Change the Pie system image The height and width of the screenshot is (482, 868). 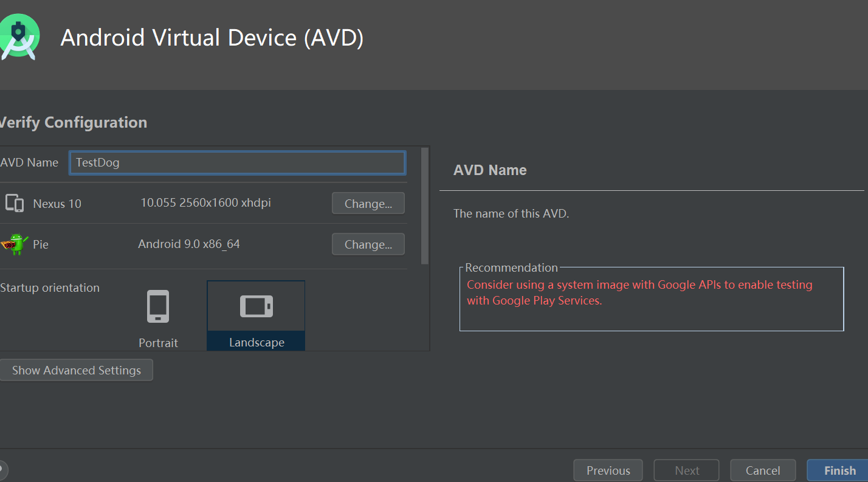click(x=368, y=244)
